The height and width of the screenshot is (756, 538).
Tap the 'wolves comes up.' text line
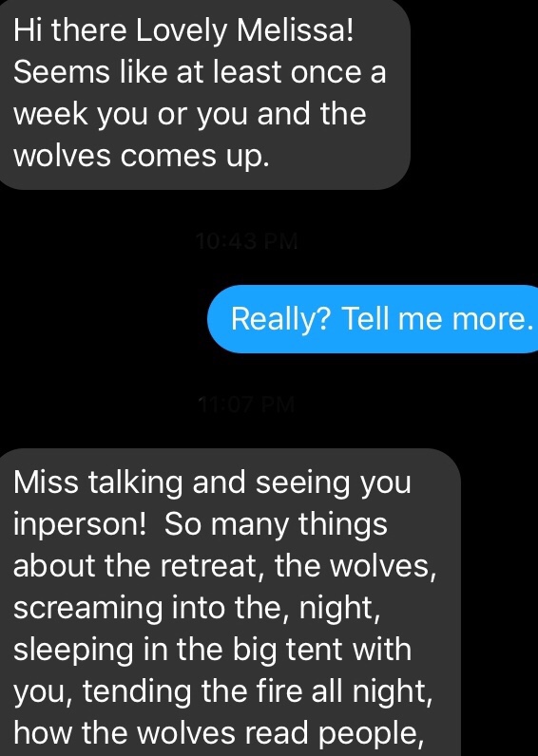141,157
